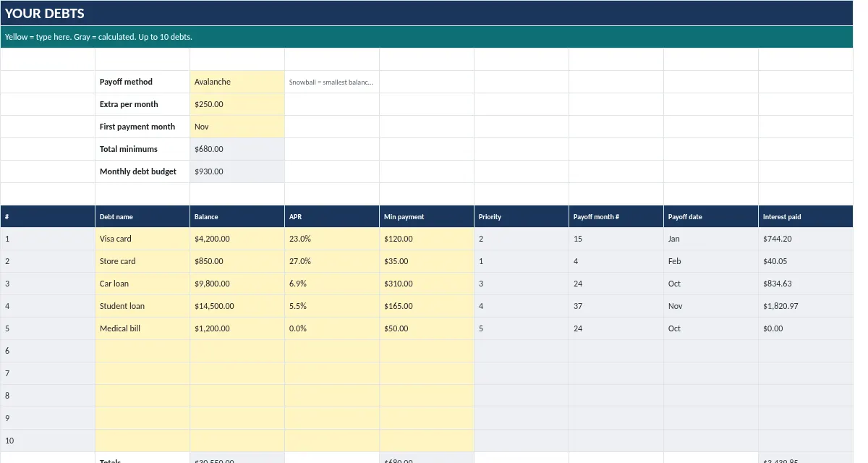Click empty Balance cell in row 7
Screen dimensions: 868x463
[x=237, y=373]
